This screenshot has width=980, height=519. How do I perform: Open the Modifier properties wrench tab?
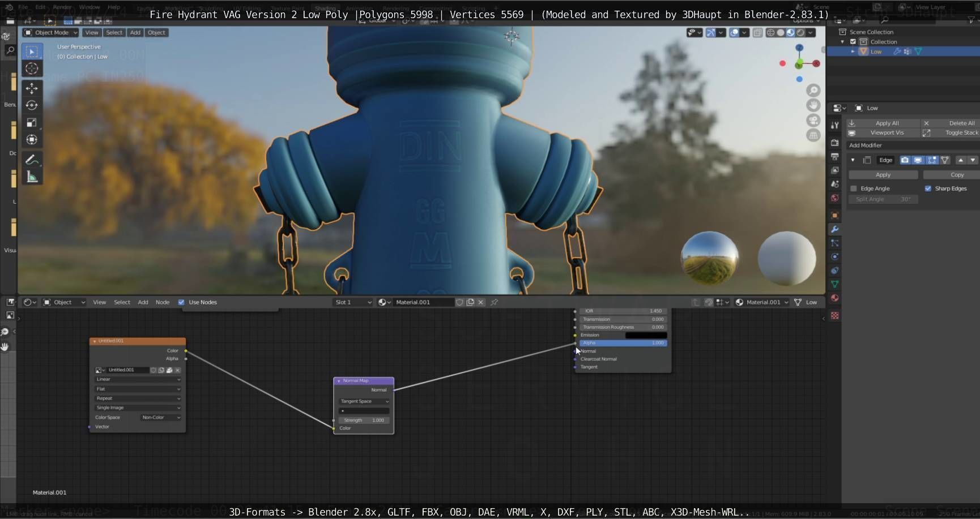pyautogui.click(x=834, y=229)
